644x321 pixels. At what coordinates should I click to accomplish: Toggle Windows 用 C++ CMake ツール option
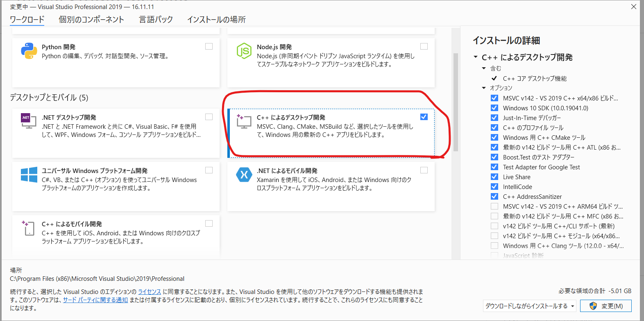(x=494, y=137)
